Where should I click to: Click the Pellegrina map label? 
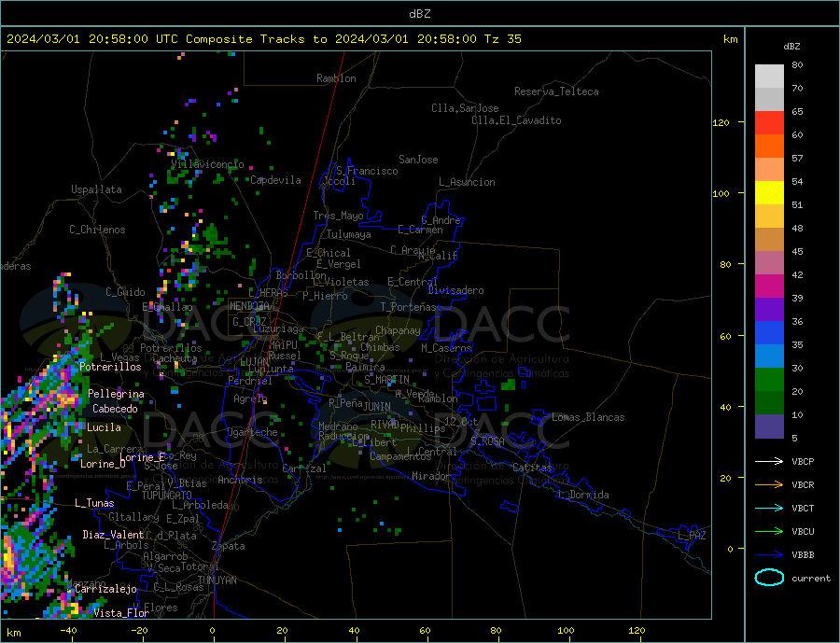(116, 394)
